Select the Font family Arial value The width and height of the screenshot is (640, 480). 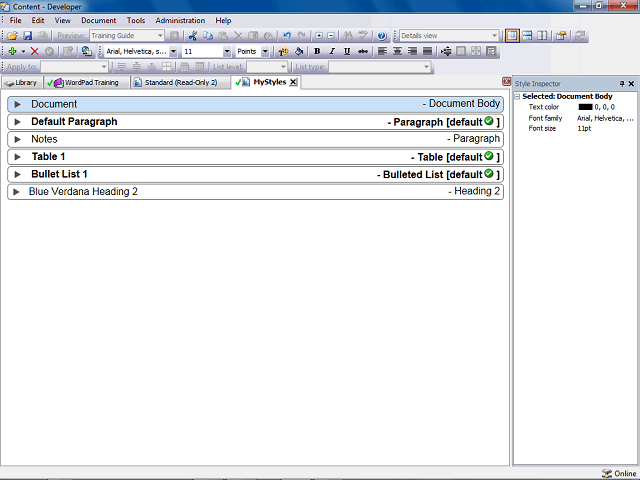coord(605,118)
